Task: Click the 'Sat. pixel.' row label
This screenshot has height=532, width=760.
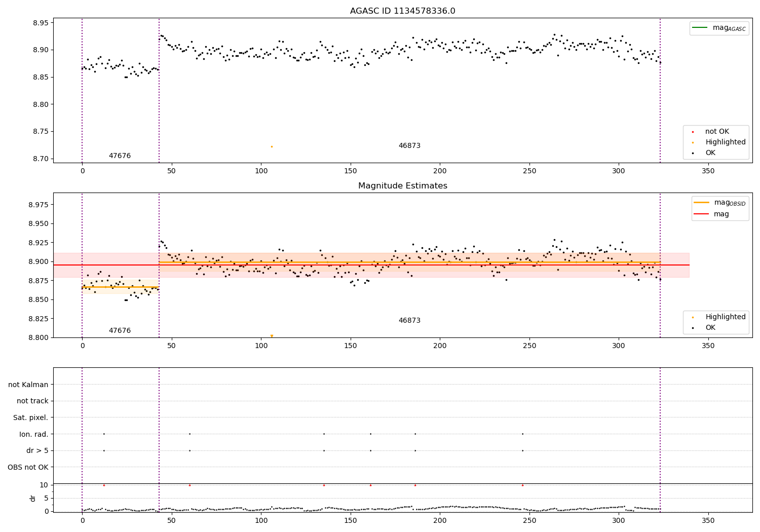Action: tap(31, 417)
